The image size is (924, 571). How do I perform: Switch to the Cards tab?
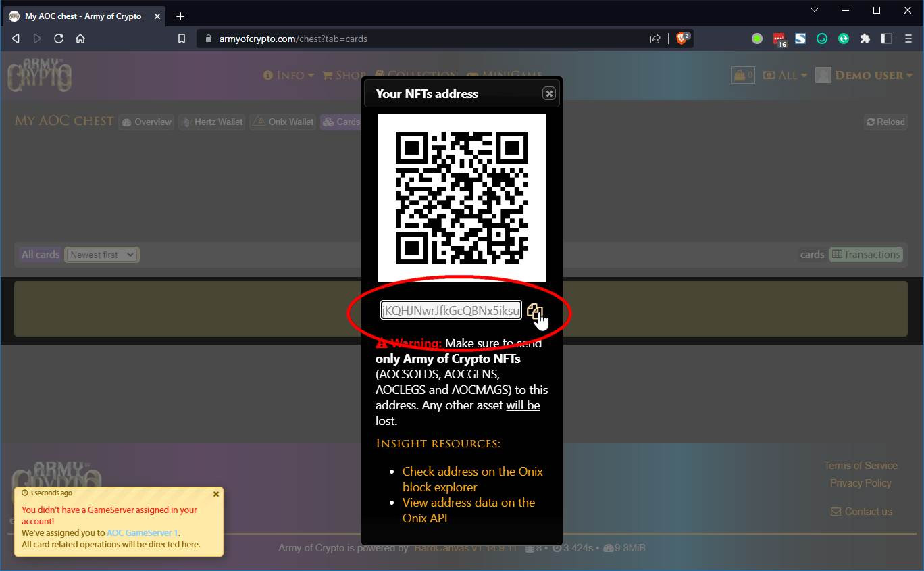pyautogui.click(x=342, y=122)
